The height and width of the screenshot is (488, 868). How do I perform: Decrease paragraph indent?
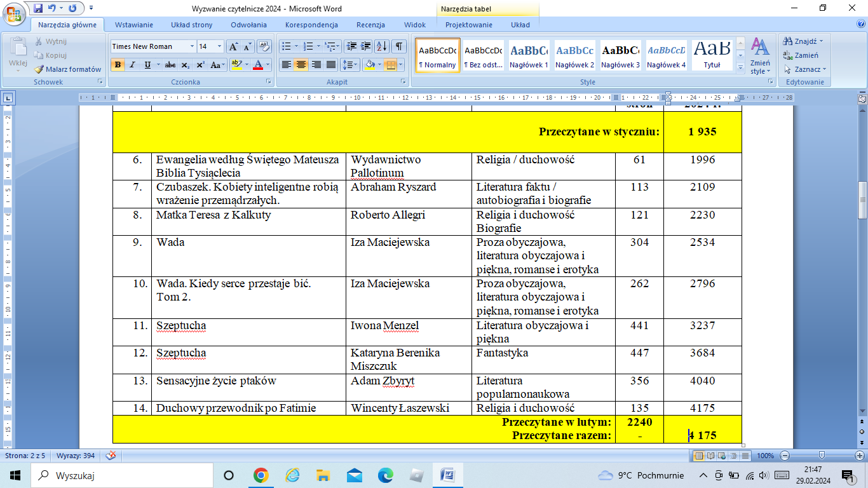click(351, 46)
